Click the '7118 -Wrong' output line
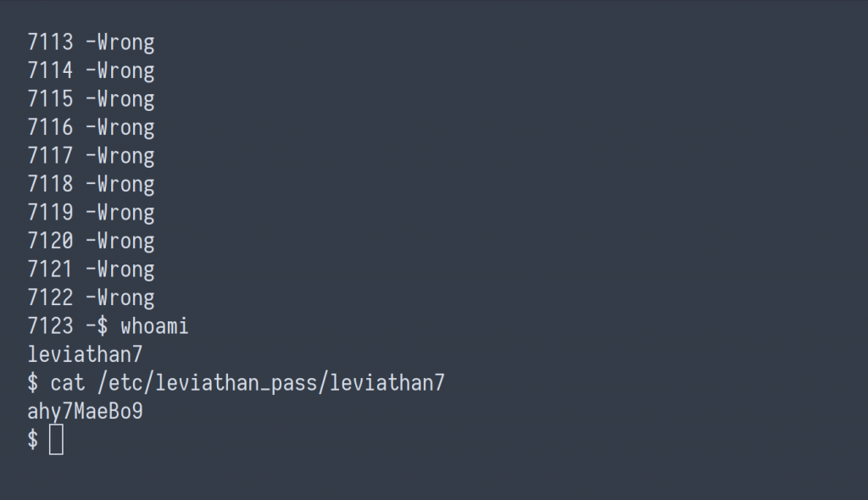The height and width of the screenshot is (500, 868). [92, 185]
